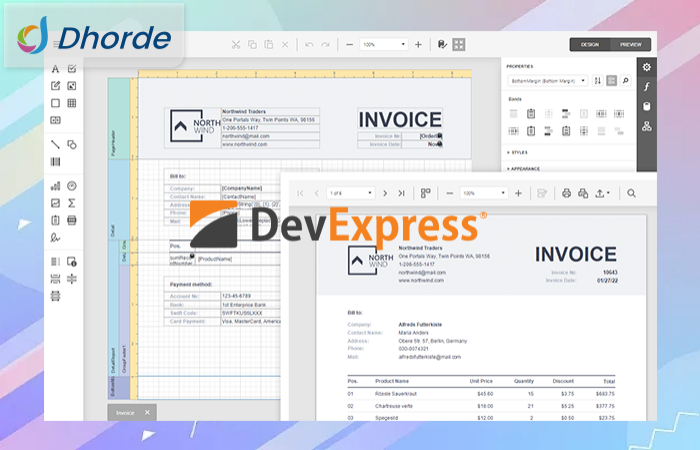Open the preview page number dropdown

click(350, 193)
